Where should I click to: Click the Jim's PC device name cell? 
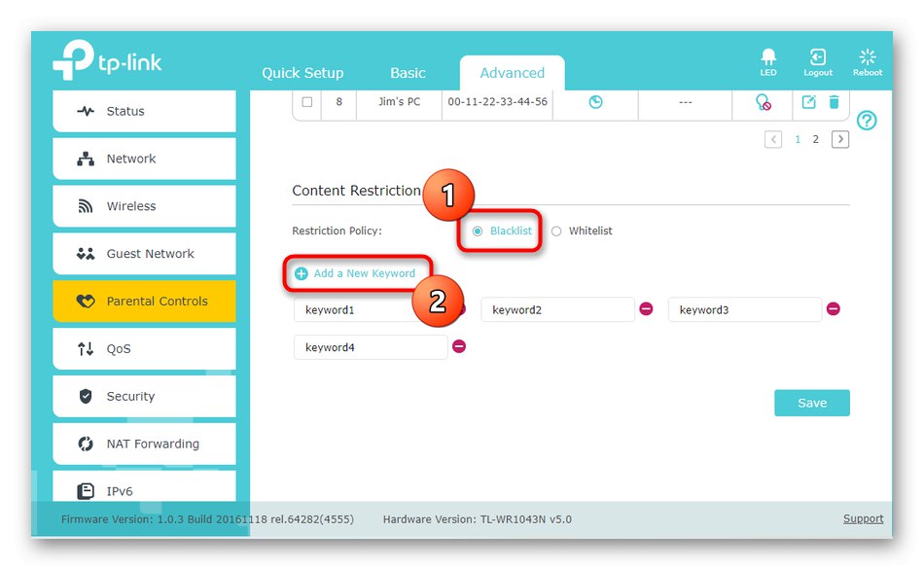[x=399, y=102]
